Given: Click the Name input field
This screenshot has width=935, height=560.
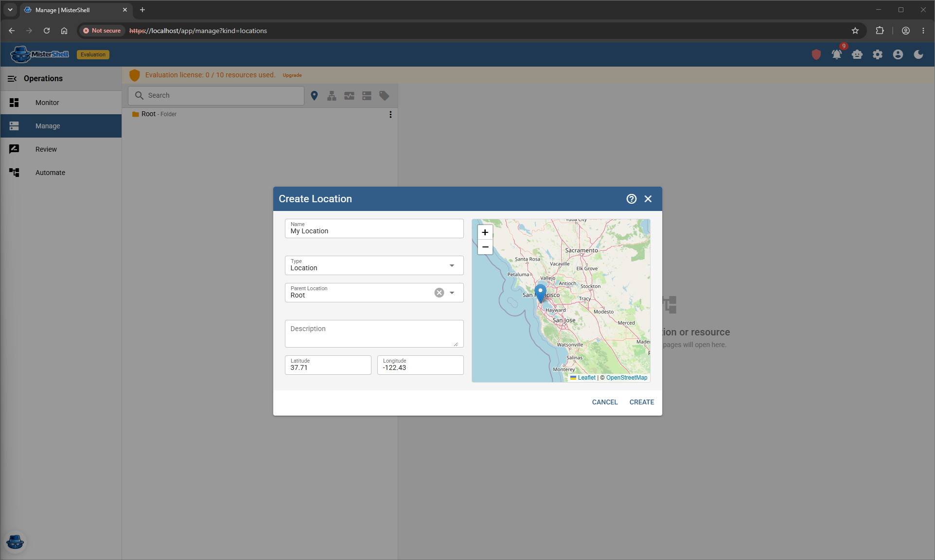Looking at the screenshot, I should coord(374,228).
